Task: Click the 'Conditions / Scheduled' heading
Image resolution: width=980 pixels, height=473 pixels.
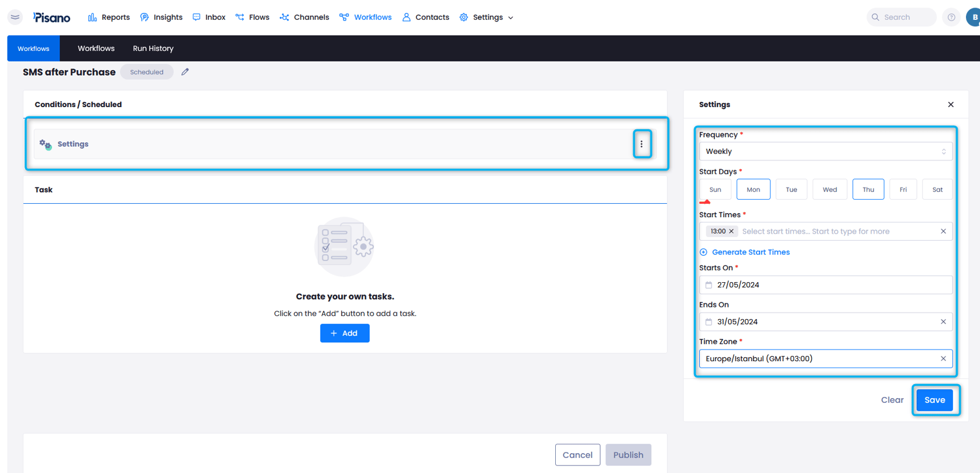Action: point(78,105)
